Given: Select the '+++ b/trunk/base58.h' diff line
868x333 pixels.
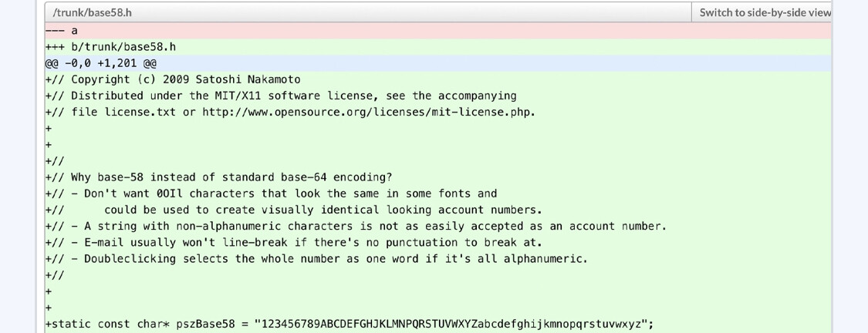Looking at the screenshot, I should [438, 47].
